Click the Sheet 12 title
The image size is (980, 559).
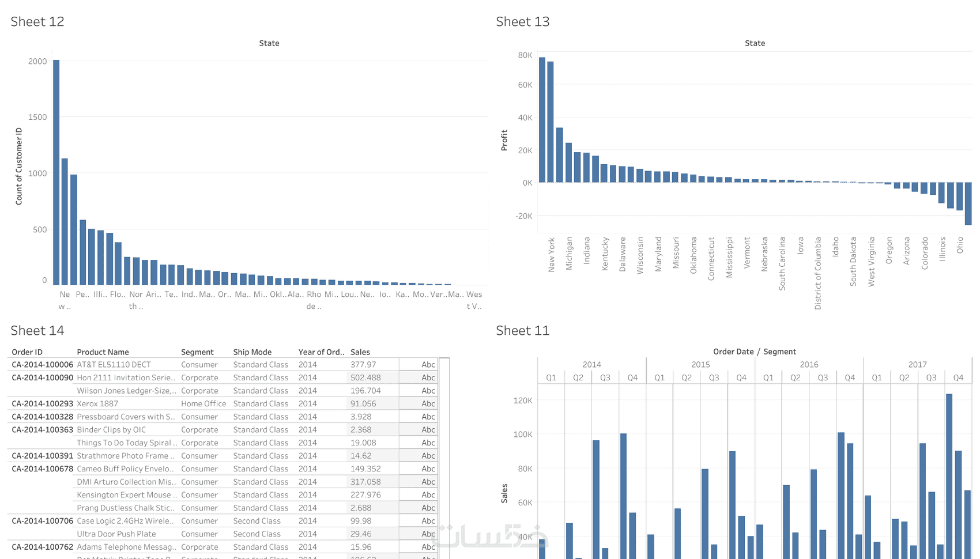(37, 21)
